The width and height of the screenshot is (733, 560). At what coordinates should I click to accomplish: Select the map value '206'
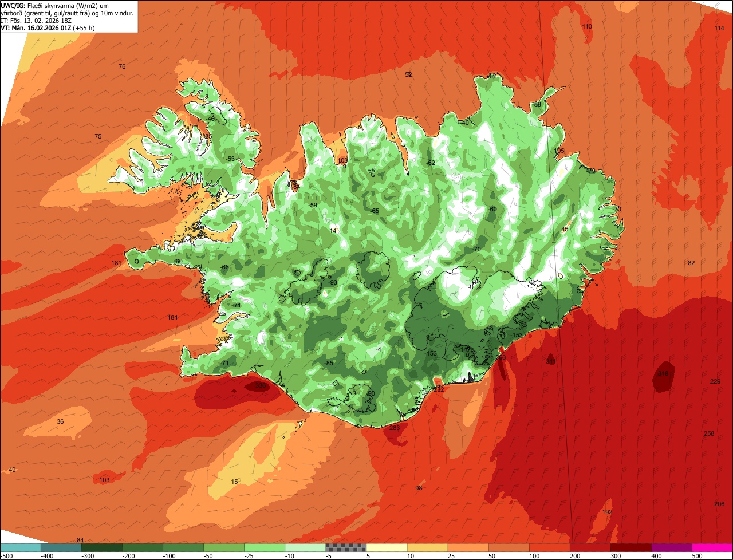(x=719, y=504)
